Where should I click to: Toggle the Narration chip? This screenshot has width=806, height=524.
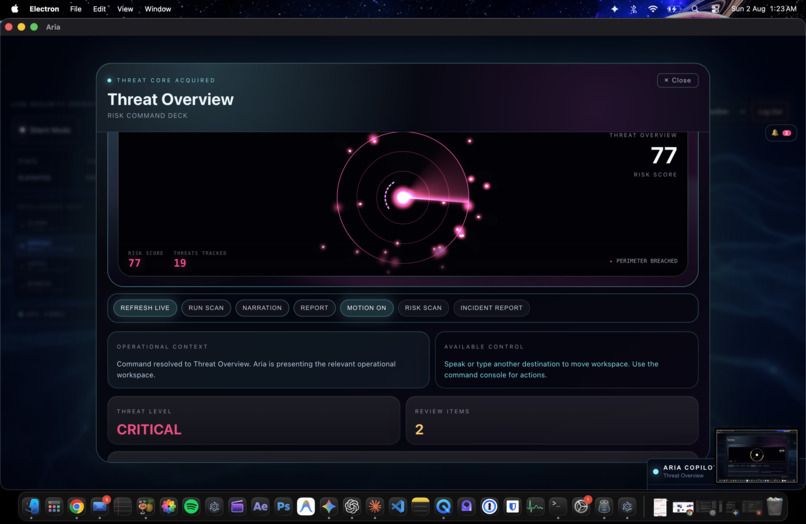[262, 308]
